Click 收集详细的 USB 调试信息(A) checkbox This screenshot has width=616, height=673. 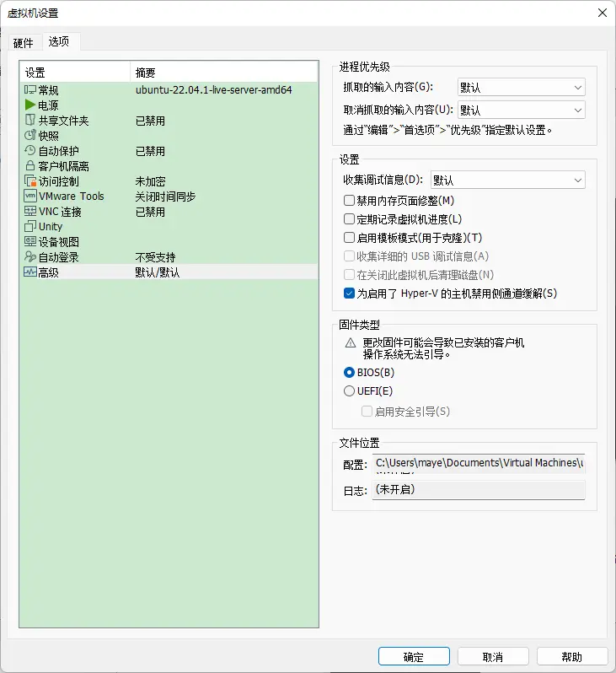349,256
